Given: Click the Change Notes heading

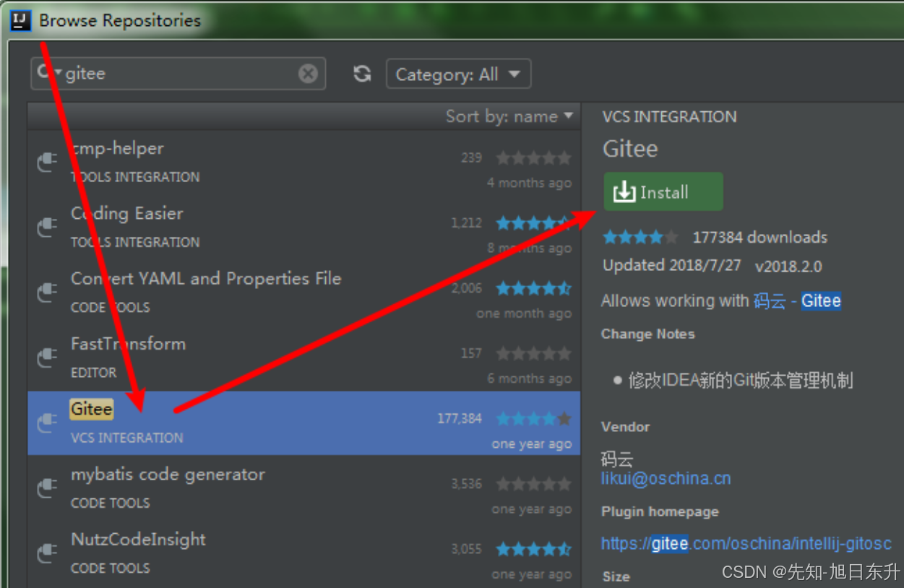Looking at the screenshot, I should tap(647, 334).
